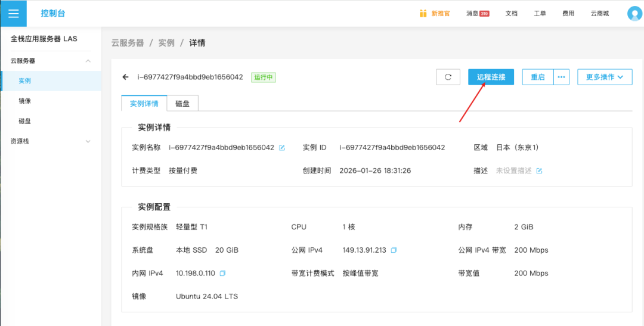Click the 1 核 CPU value
This screenshot has height=326, width=644.
coord(349,227)
